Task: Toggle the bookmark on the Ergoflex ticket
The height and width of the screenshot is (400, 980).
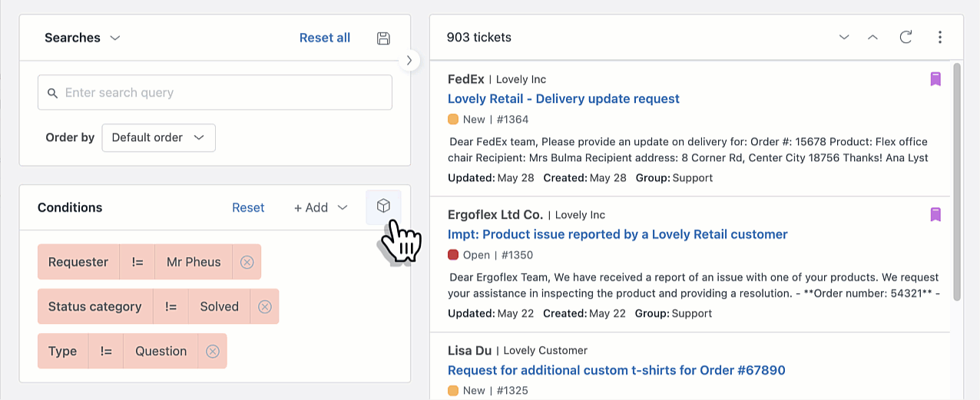Action: coord(935,214)
